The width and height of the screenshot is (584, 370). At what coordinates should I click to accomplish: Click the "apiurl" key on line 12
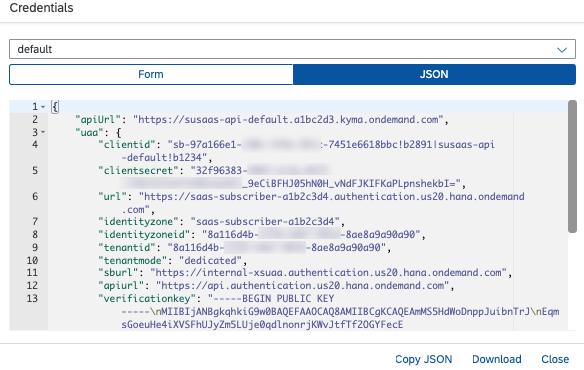[x=121, y=285]
